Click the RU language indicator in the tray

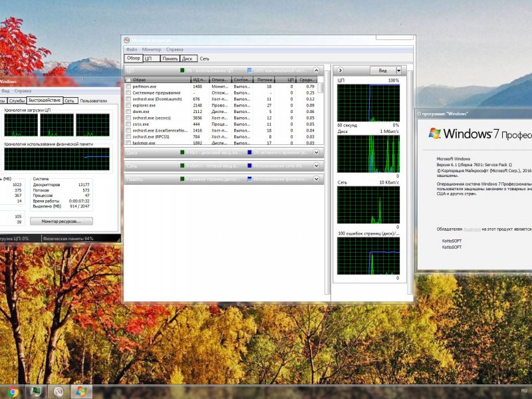click(524, 391)
